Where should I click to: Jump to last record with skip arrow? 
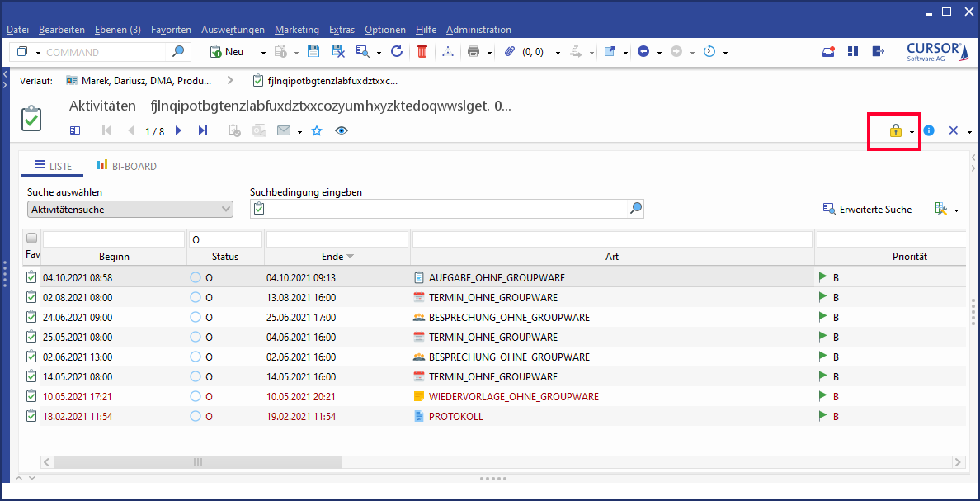[x=203, y=130]
